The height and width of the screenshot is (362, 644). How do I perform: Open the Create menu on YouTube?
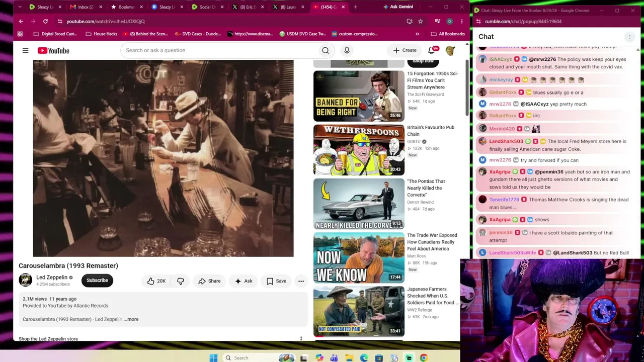405,50
